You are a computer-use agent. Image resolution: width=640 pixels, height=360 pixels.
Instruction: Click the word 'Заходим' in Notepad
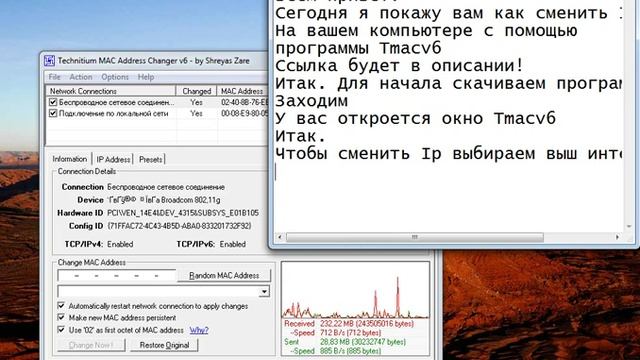coord(311,100)
